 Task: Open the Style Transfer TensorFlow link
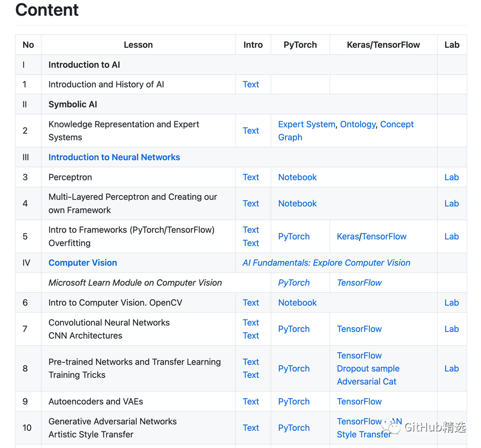(364, 435)
